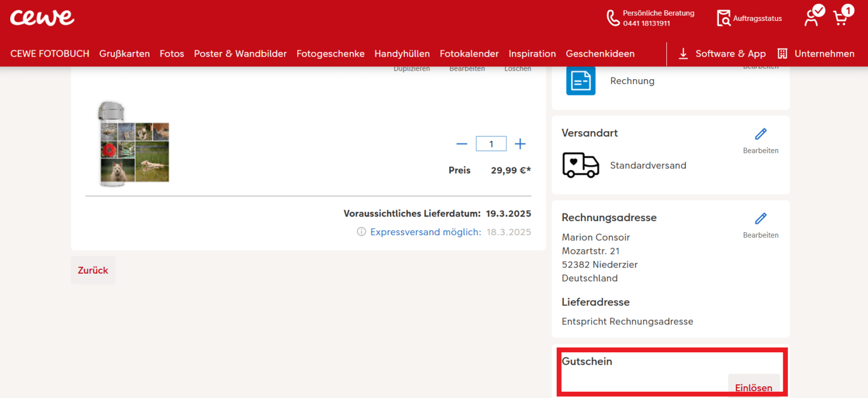Click the phone icon for Persönliche Beratung
Viewport: 868px width, 398px height.
[x=614, y=18]
